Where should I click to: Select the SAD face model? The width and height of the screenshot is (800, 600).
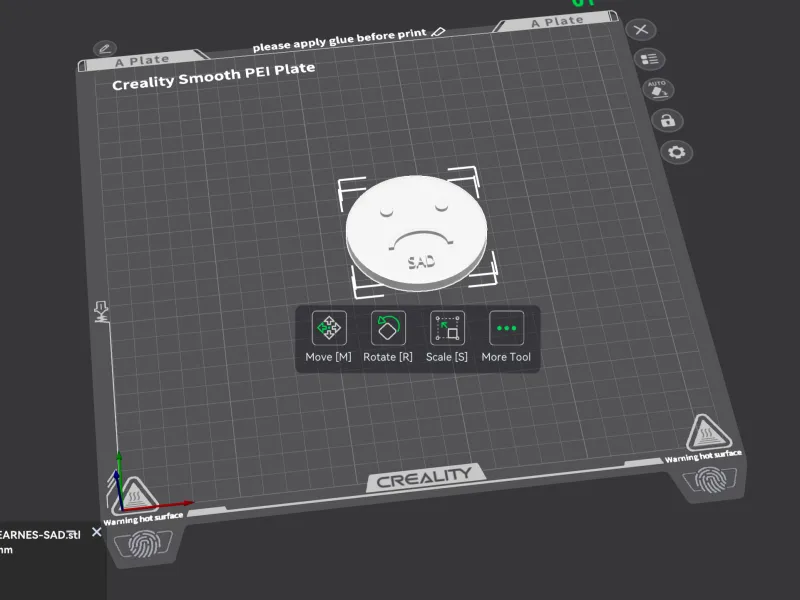point(416,233)
